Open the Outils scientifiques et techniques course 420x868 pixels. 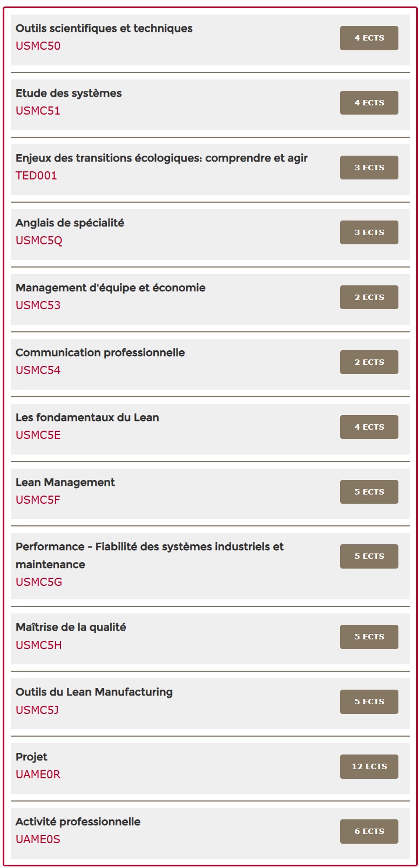click(104, 29)
